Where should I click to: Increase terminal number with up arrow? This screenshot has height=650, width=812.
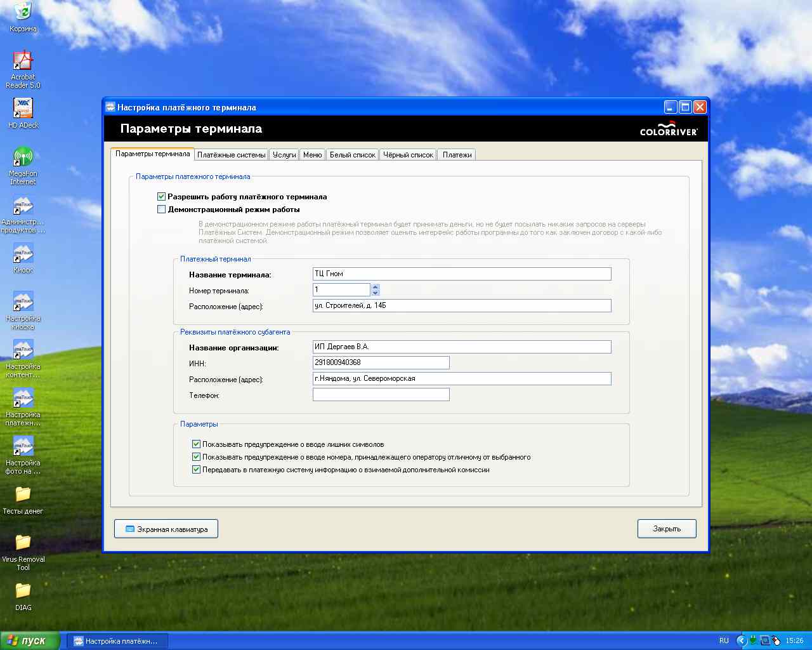click(x=376, y=286)
